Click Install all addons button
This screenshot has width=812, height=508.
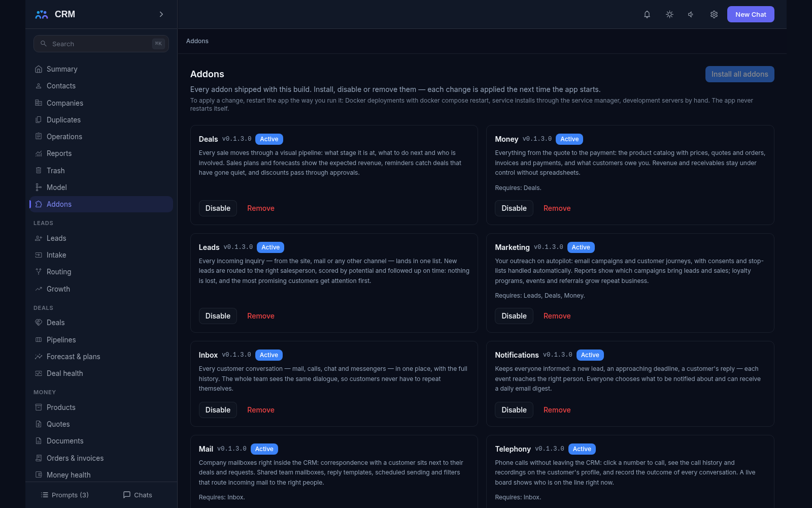[739, 74]
